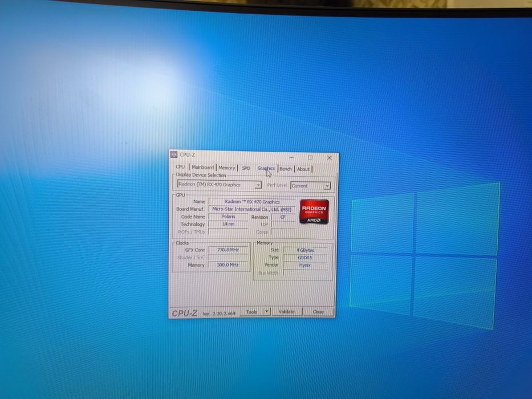Click the CPU-Z app icon in title bar

174,154
